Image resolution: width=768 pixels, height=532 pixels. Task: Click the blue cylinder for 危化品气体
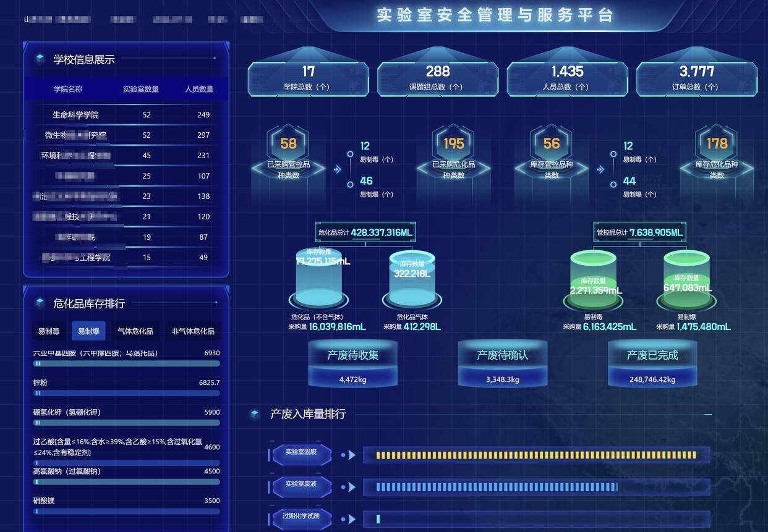(412, 279)
